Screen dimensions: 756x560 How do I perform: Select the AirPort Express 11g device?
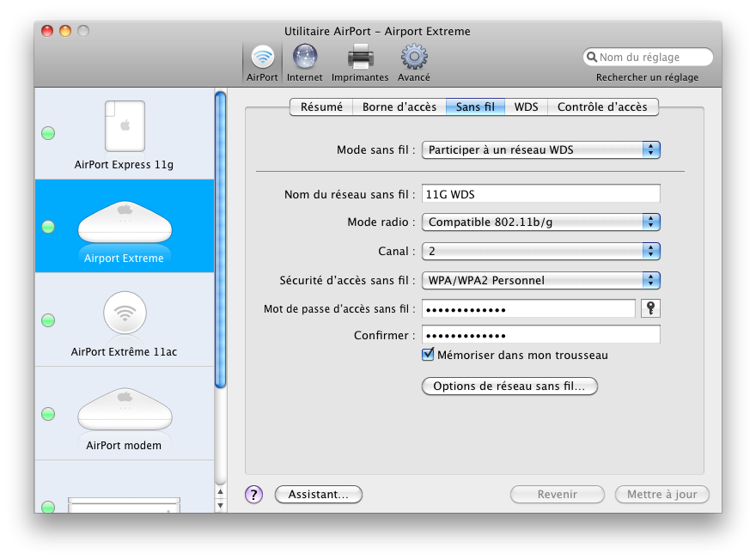tap(125, 134)
